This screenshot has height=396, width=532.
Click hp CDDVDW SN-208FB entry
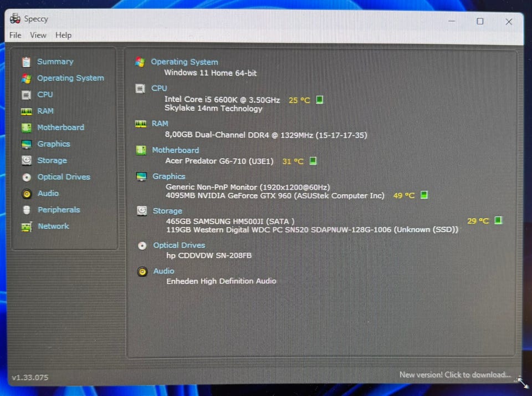coord(209,255)
